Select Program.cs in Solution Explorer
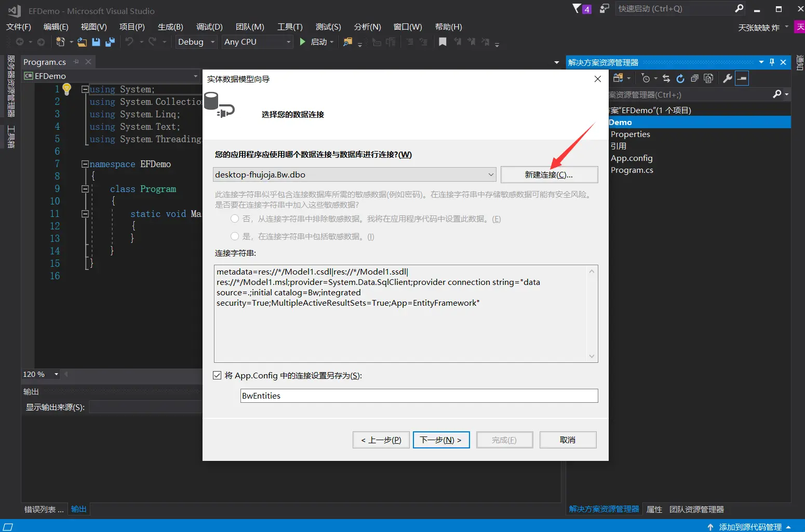 [x=632, y=170]
